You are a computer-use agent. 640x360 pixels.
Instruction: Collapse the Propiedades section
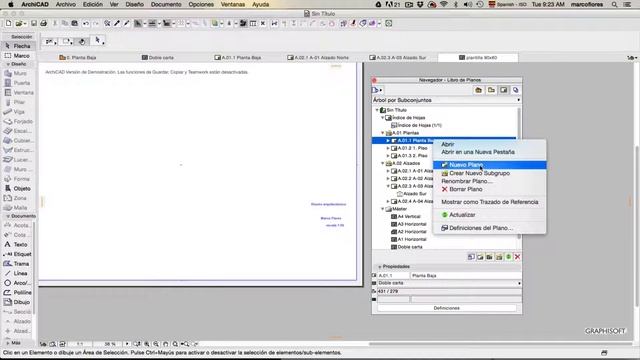380,267
